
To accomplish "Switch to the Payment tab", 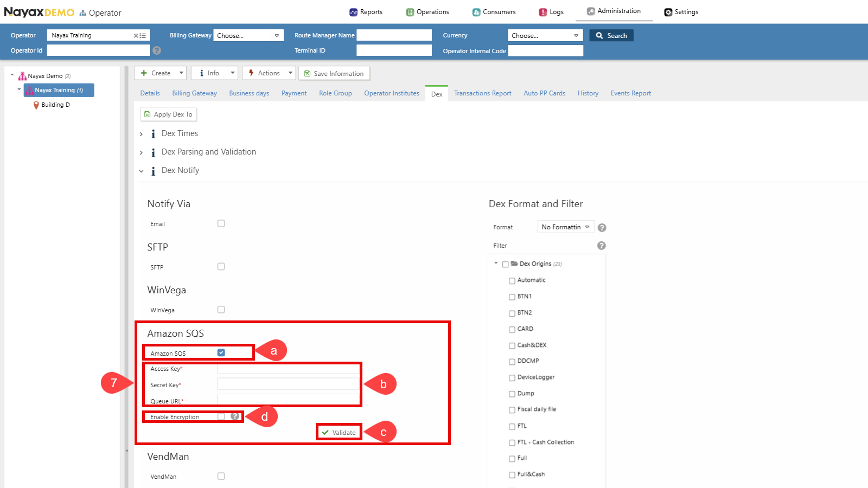I will [294, 93].
